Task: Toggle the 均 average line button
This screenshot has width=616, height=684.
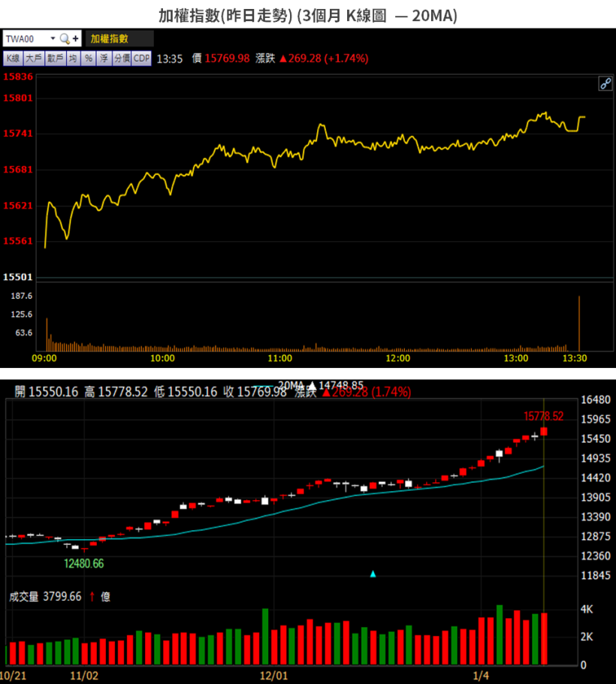Action: [x=73, y=59]
